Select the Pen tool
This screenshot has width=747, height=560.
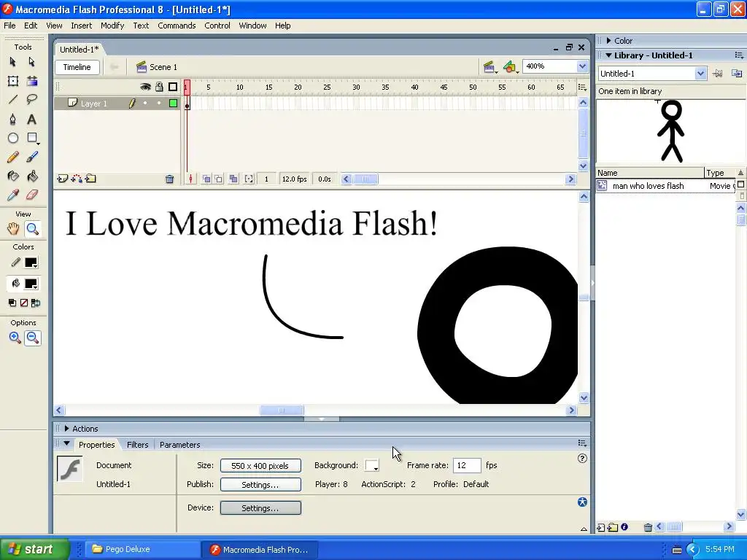[13, 119]
